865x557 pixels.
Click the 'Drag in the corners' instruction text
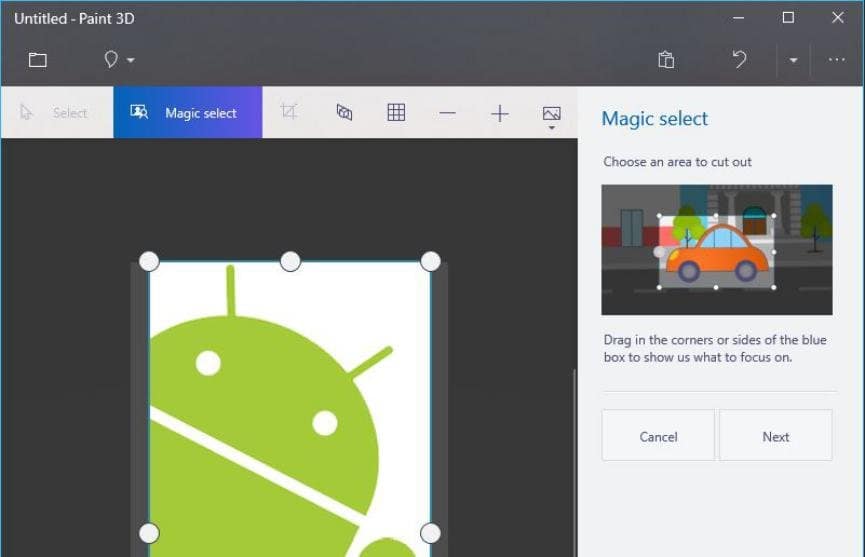[x=715, y=348]
